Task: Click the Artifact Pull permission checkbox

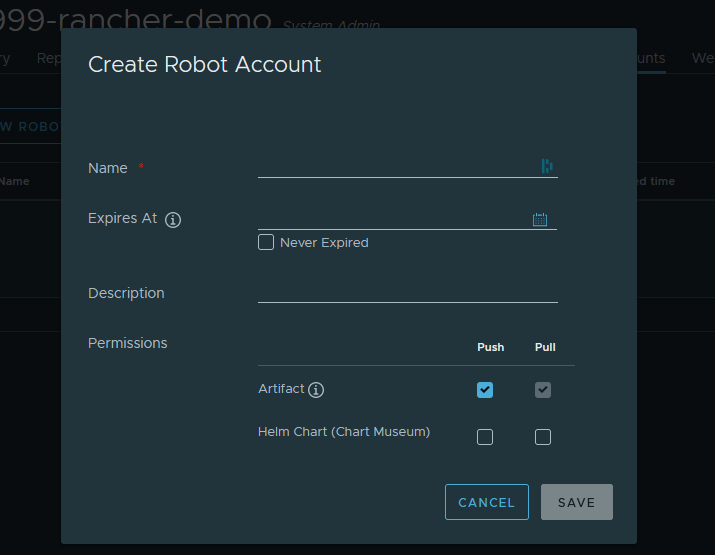Action: [543, 390]
